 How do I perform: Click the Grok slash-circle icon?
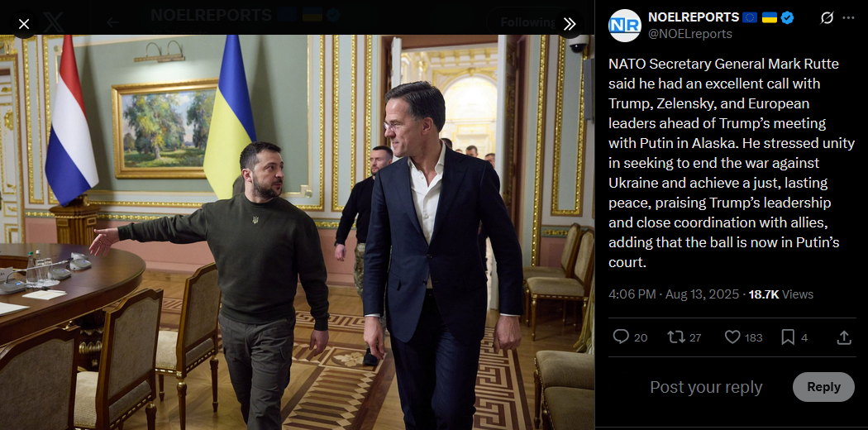[827, 18]
